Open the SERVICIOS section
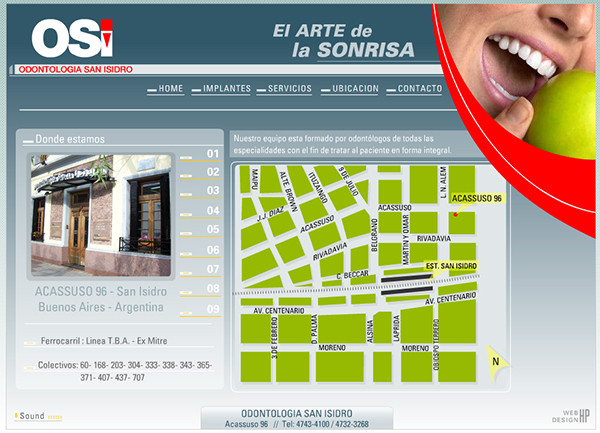This screenshot has width=600, height=433. [x=290, y=89]
